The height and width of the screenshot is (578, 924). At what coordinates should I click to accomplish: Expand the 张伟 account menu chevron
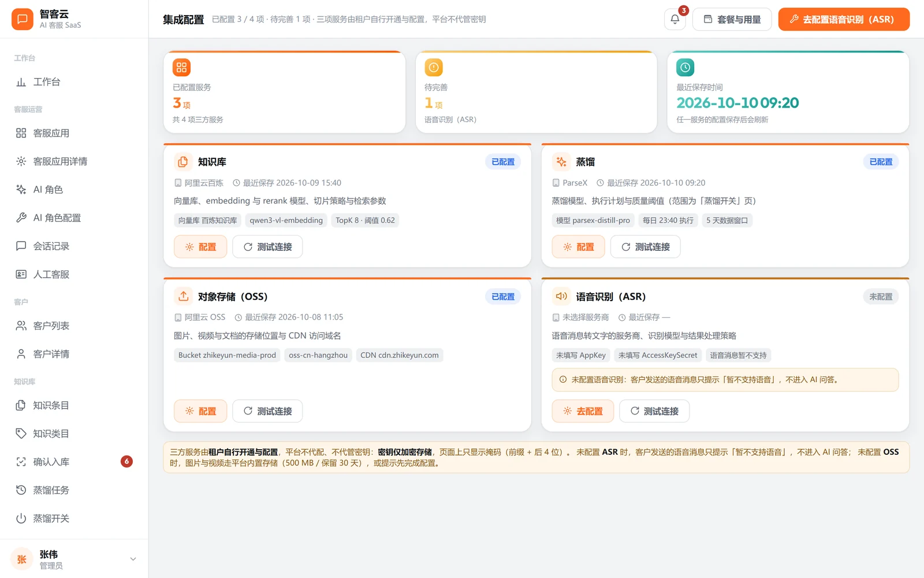point(133,559)
